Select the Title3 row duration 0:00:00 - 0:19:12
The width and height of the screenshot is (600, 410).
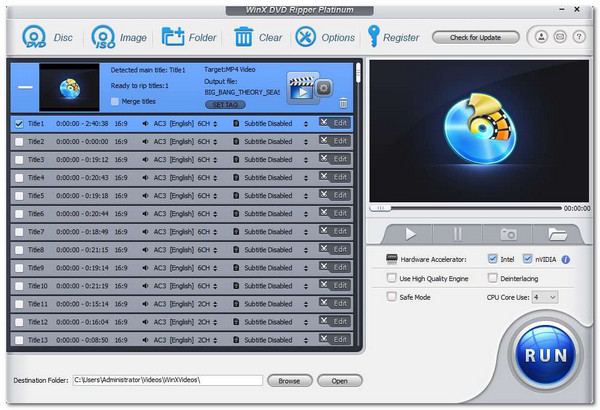(x=82, y=160)
